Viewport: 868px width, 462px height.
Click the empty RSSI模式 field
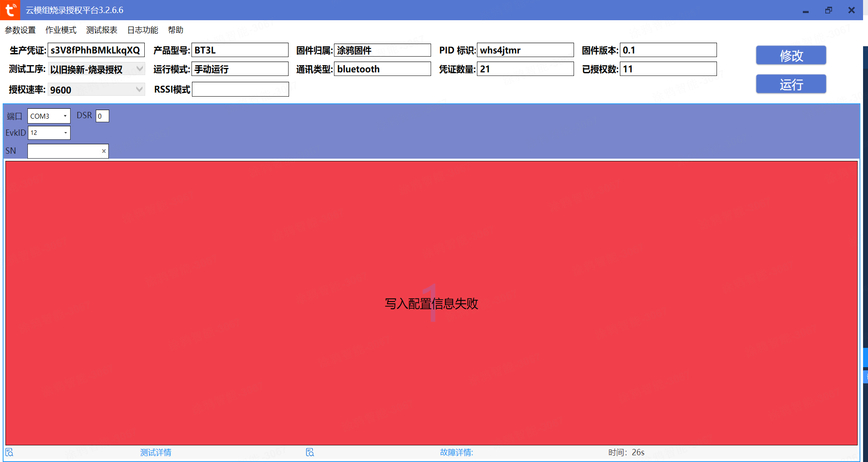240,89
